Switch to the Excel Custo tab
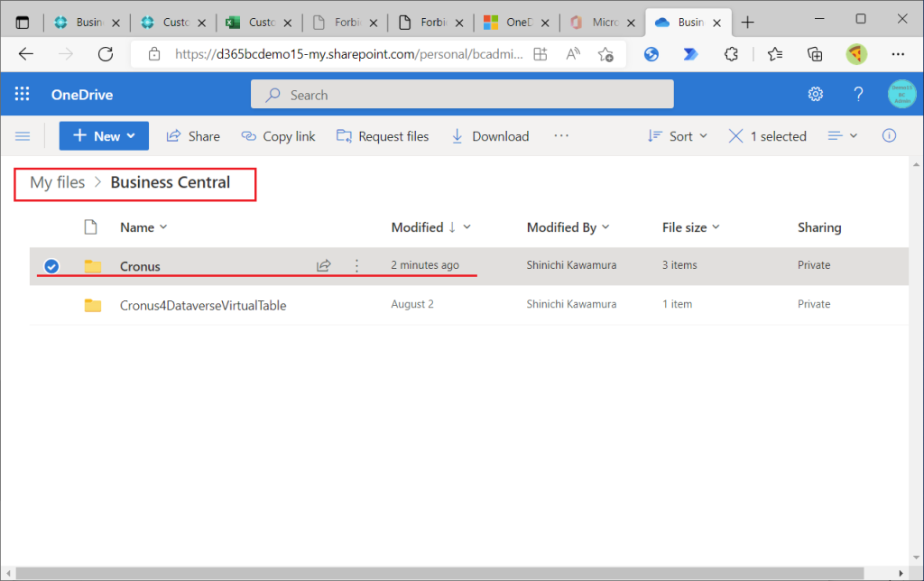 tap(259, 23)
